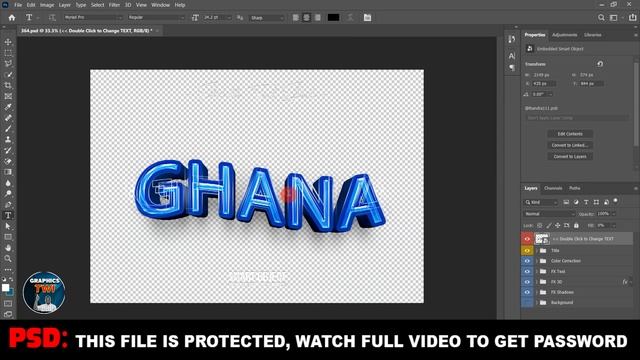This screenshot has width=640, height=360.
Task: Open the Character and Paragraph panels icon
Action: click(x=367, y=18)
